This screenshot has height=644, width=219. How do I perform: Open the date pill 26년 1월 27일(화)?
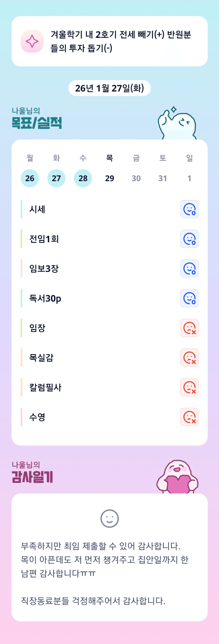(109, 88)
